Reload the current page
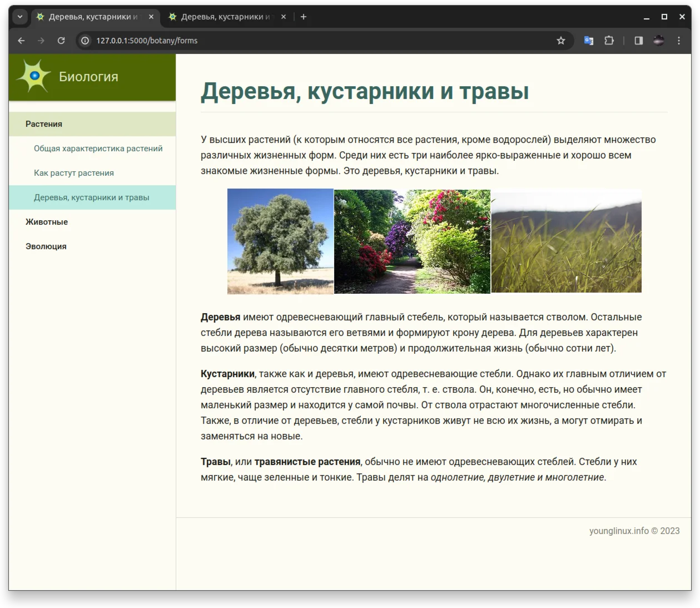The width and height of the screenshot is (700, 608). (x=61, y=41)
